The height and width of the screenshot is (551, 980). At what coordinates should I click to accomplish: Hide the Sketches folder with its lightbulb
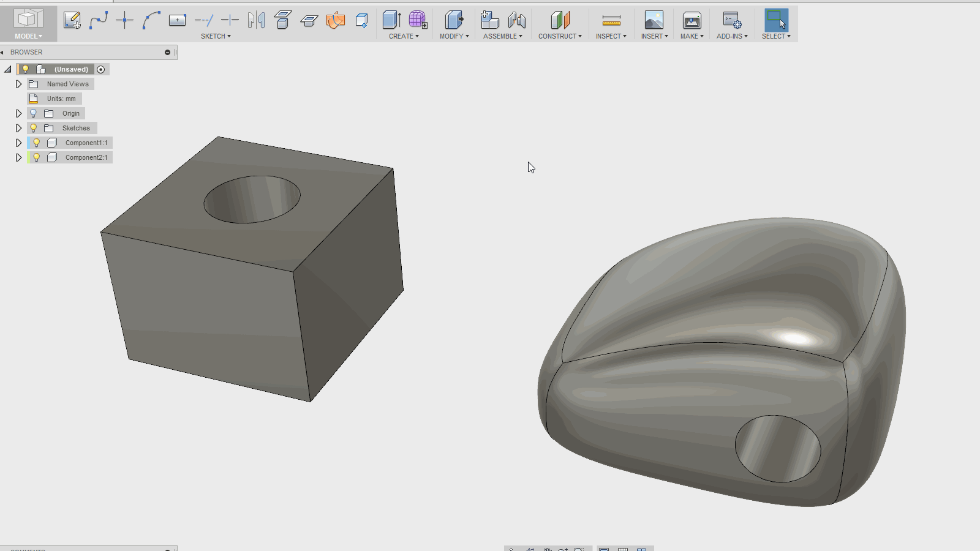[x=34, y=128]
